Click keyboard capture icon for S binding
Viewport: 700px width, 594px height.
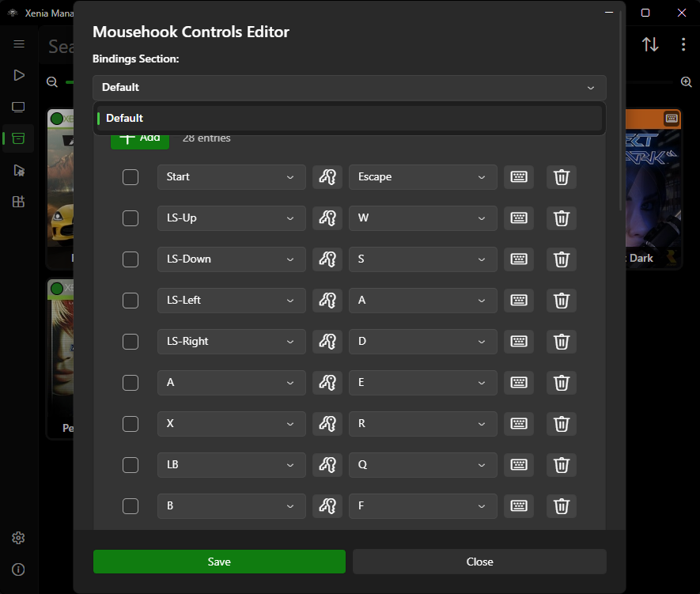519,259
